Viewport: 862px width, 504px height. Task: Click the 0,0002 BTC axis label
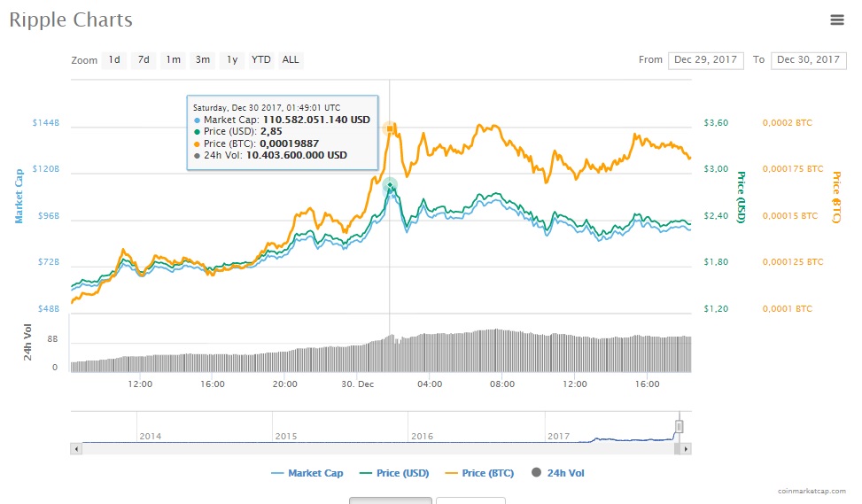[x=788, y=122]
